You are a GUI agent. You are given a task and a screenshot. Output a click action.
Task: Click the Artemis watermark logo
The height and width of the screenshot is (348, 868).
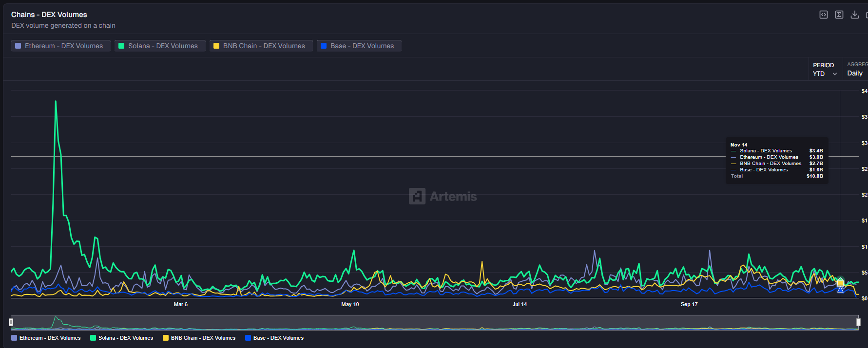pyautogui.click(x=443, y=196)
